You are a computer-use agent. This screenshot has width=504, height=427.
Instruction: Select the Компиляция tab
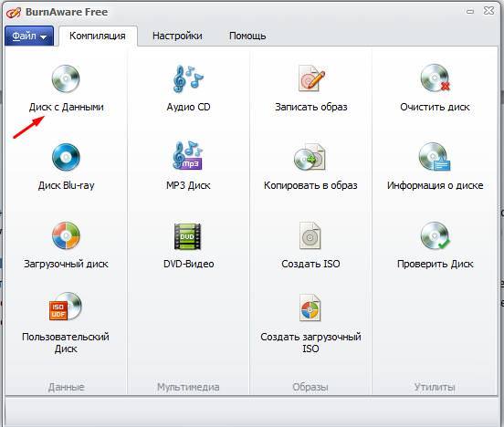(x=98, y=36)
